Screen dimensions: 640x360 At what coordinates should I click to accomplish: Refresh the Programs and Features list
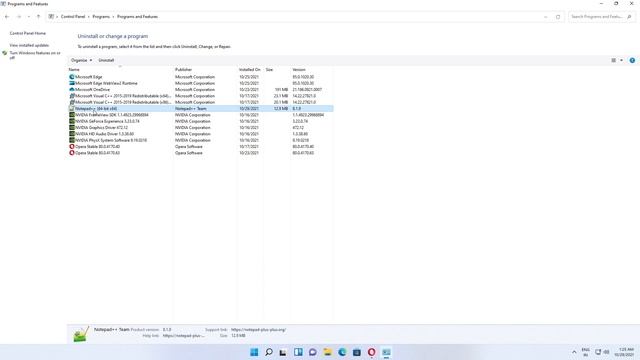558,17
